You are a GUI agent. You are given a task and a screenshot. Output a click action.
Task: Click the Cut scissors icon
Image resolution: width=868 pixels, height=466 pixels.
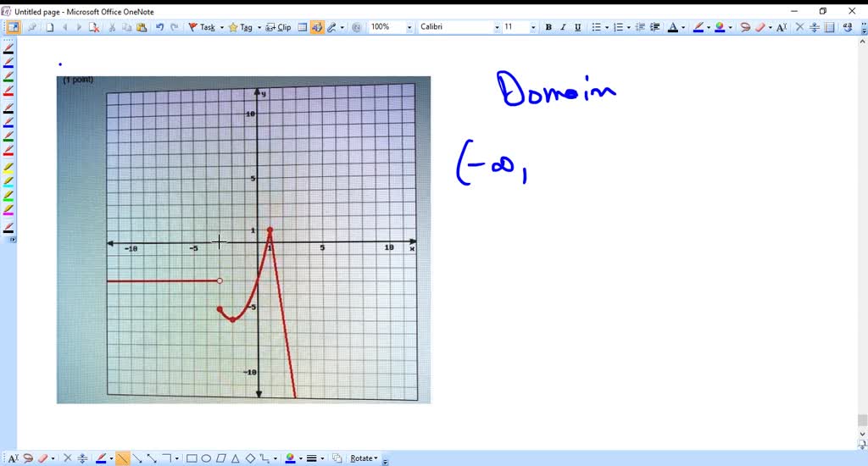[x=112, y=27]
